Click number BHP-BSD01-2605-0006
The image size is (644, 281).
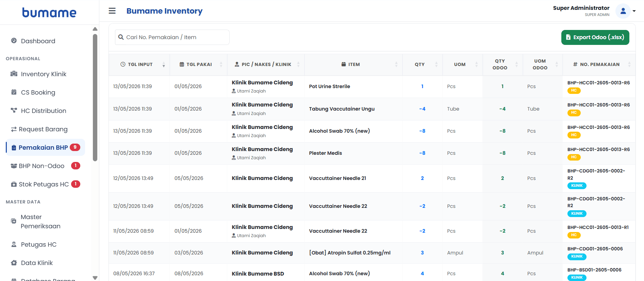point(594,270)
